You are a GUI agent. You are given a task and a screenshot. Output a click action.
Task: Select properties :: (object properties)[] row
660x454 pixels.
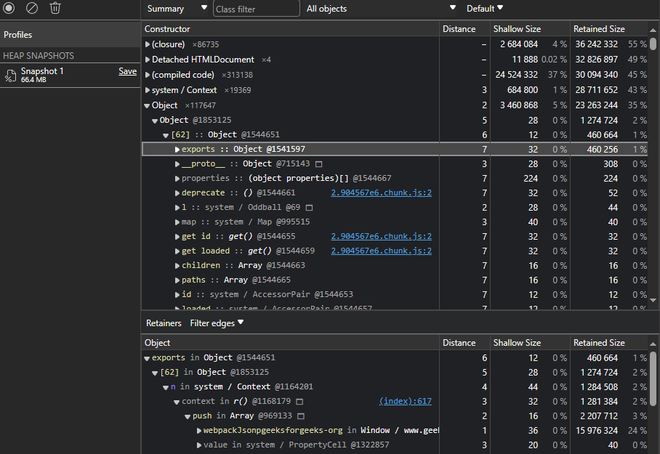[395, 178]
